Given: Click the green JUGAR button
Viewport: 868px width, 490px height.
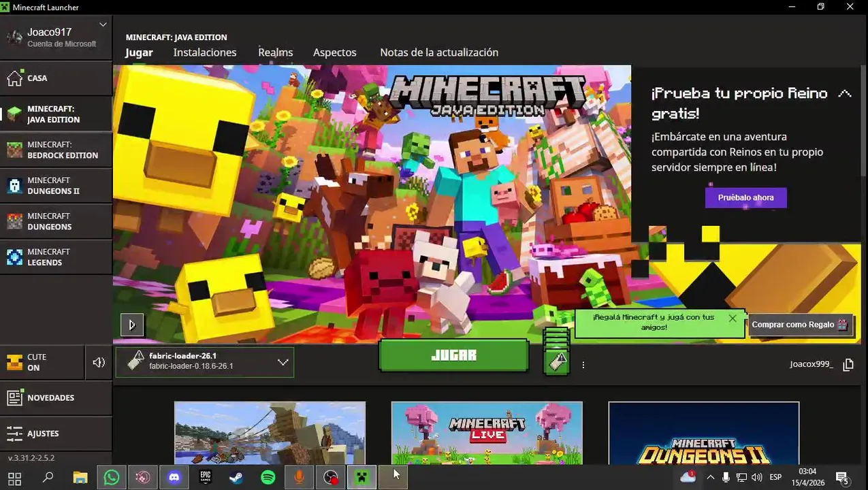Looking at the screenshot, I should click(453, 355).
